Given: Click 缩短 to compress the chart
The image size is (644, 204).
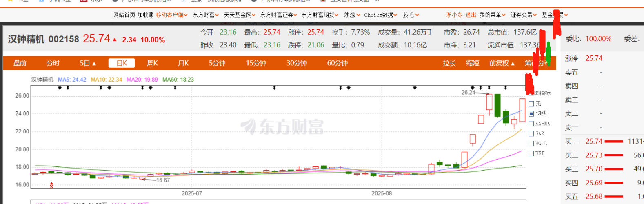Looking at the screenshot, I should 473,63.
